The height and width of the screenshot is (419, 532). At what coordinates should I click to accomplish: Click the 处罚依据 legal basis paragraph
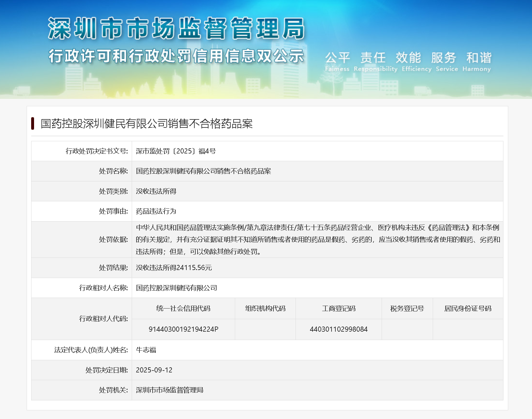[x=318, y=240]
